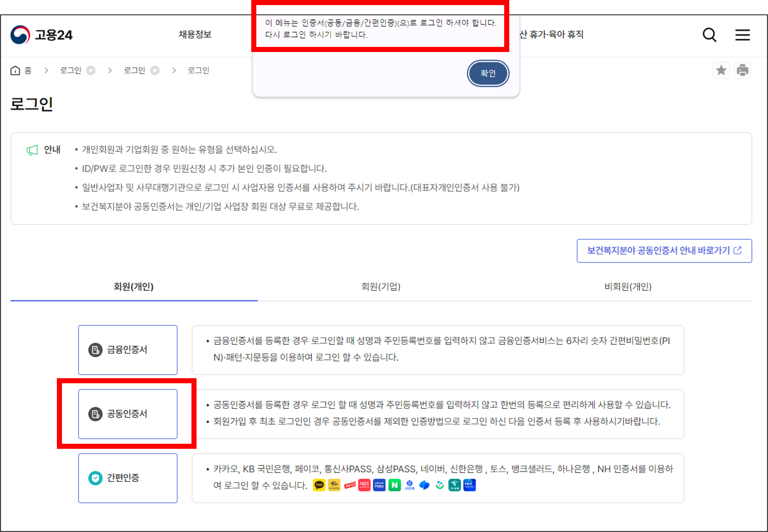Click the search magnifier icon
768x532 pixels.
(709, 35)
